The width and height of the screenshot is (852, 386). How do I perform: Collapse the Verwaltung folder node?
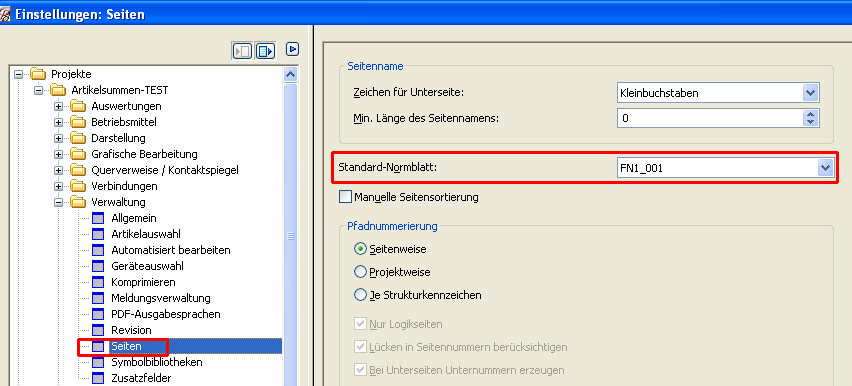59,203
